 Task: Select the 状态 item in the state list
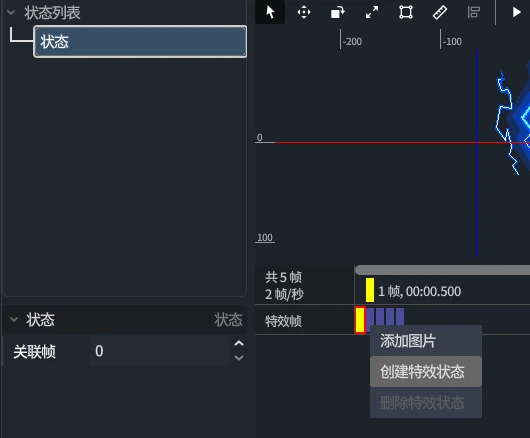tap(140, 42)
